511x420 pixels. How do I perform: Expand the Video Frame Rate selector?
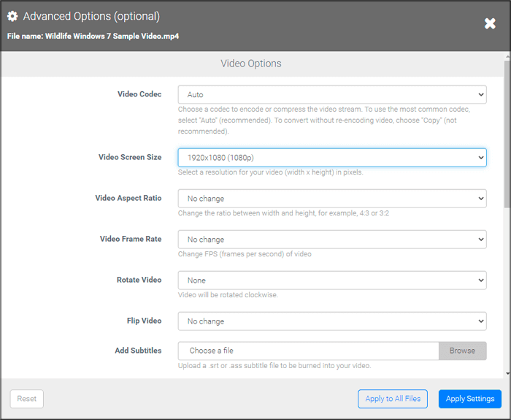point(331,240)
